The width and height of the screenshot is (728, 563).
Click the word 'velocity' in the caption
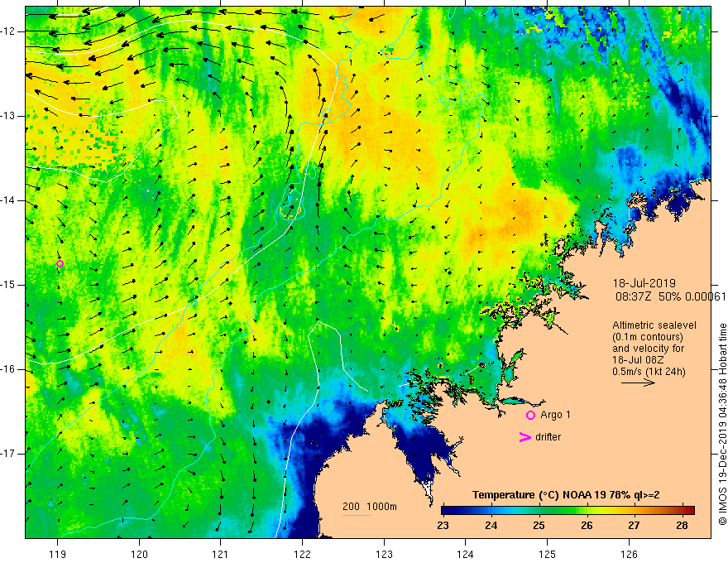coord(650,349)
